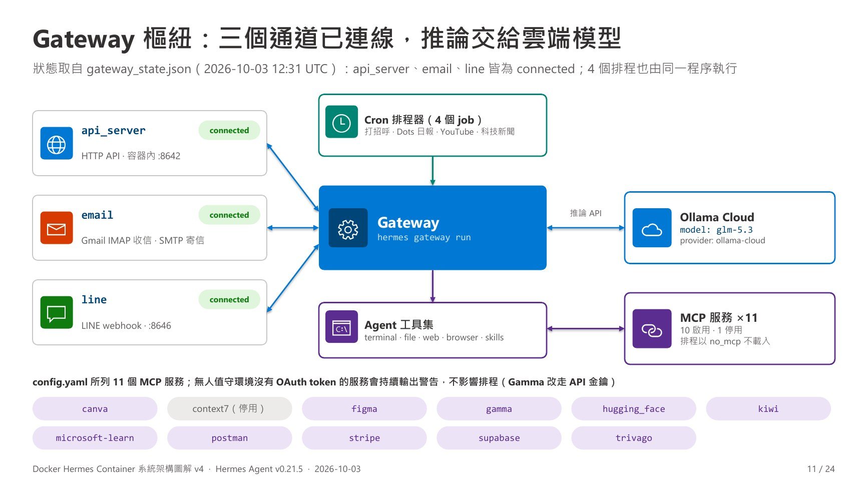The height and width of the screenshot is (488, 868).
Task: Click the email envelope icon
Action: [x=56, y=228]
